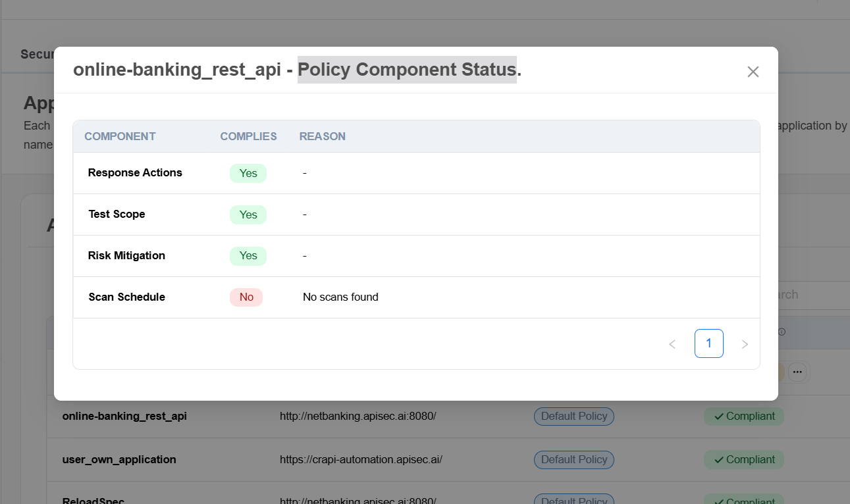Click the checkmark on online-banking_rest_api Compliant badge
This screenshot has width=850, height=504.
click(719, 416)
